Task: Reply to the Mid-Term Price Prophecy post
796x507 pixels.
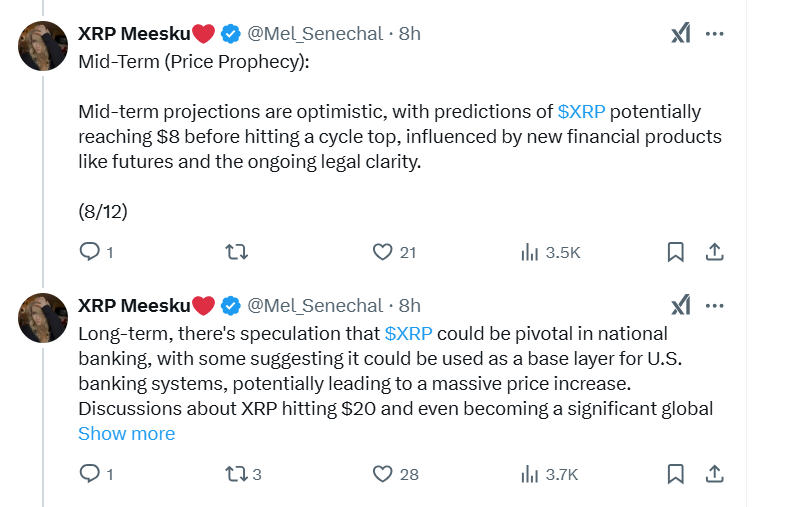Action: (90, 252)
